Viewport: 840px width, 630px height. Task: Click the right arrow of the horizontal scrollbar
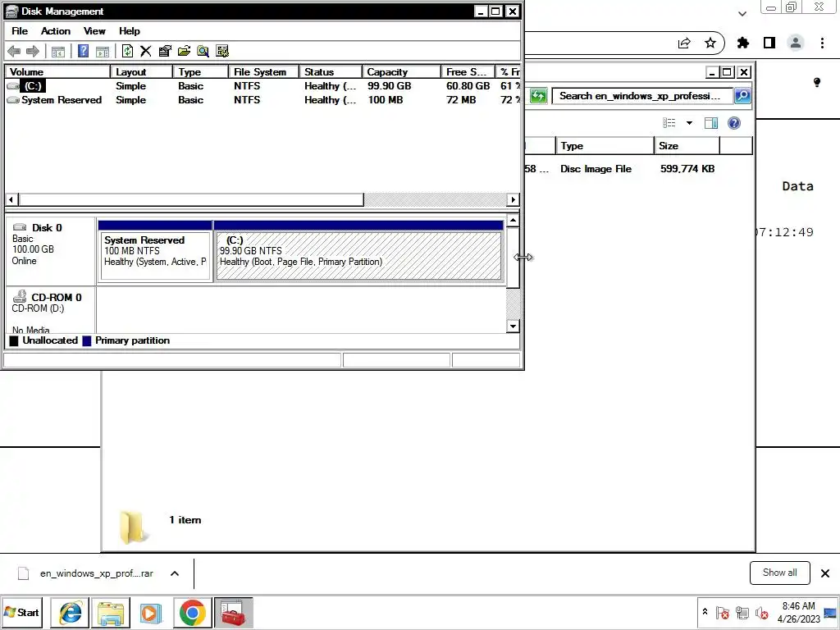click(514, 199)
